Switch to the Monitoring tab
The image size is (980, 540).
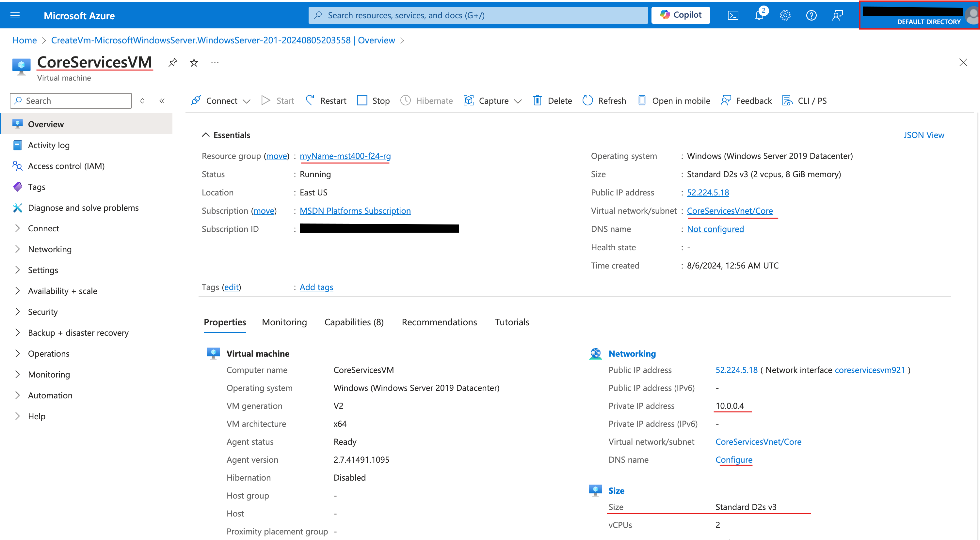tap(284, 322)
